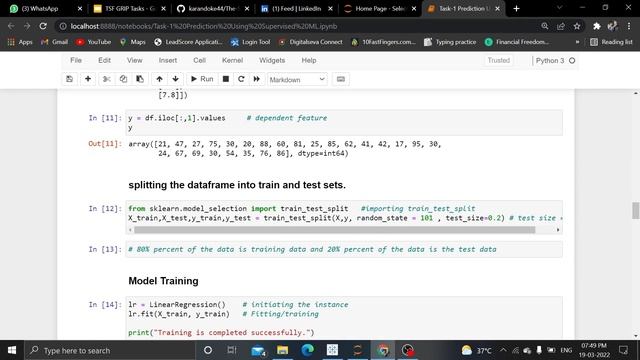
Task: Click right arrow of cell scrollbar
Action: tap(558, 230)
